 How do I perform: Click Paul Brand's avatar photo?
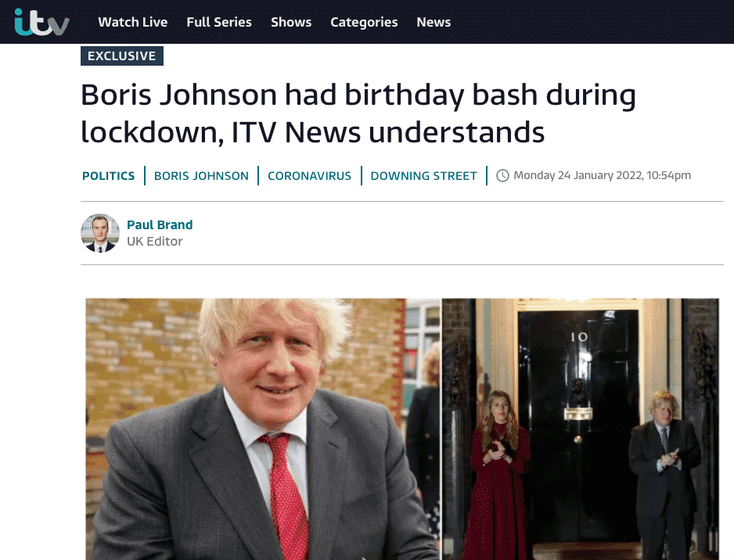(x=100, y=233)
